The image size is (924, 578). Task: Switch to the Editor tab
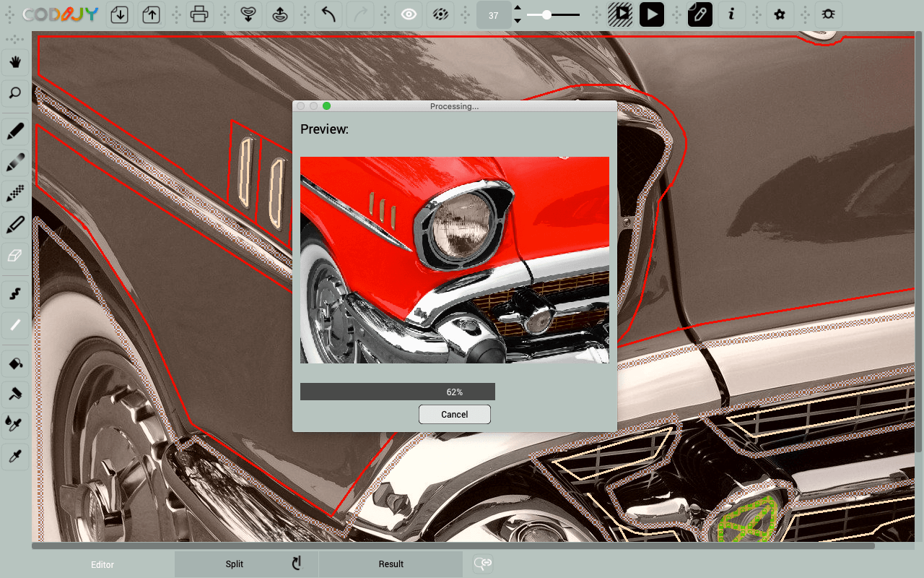coord(103,564)
